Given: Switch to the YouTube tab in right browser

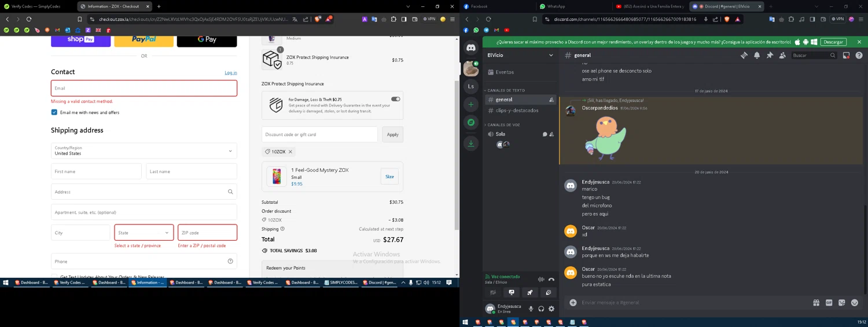Looking at the screenshot, I should tap(650, 6).
